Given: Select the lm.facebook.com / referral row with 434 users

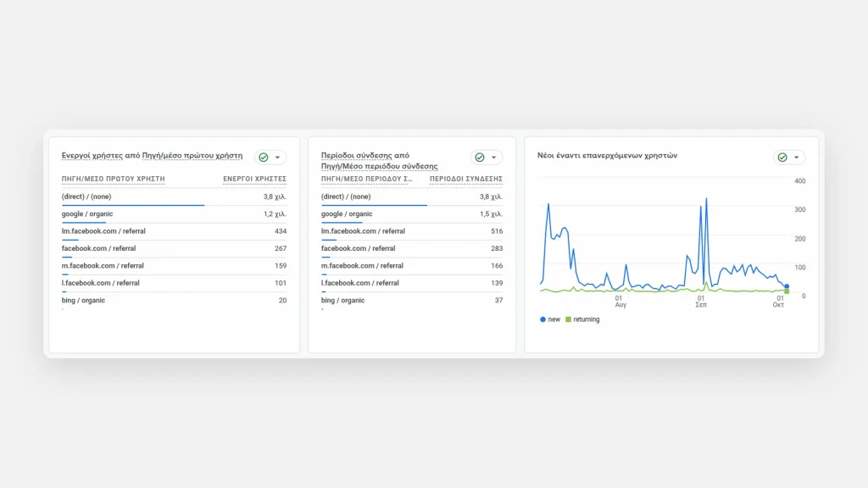Looking at the screenshot, I should (x=174, y=231).
